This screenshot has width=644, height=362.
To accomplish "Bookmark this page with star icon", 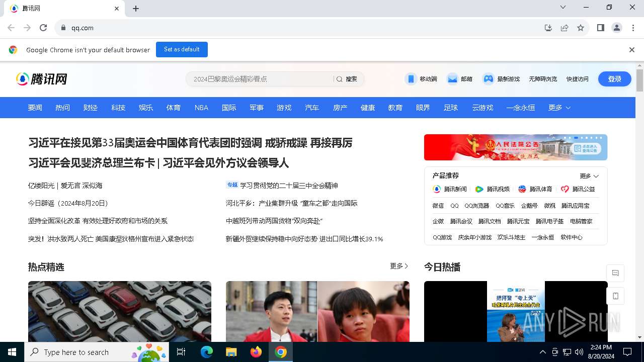I will tap(581, 28).
